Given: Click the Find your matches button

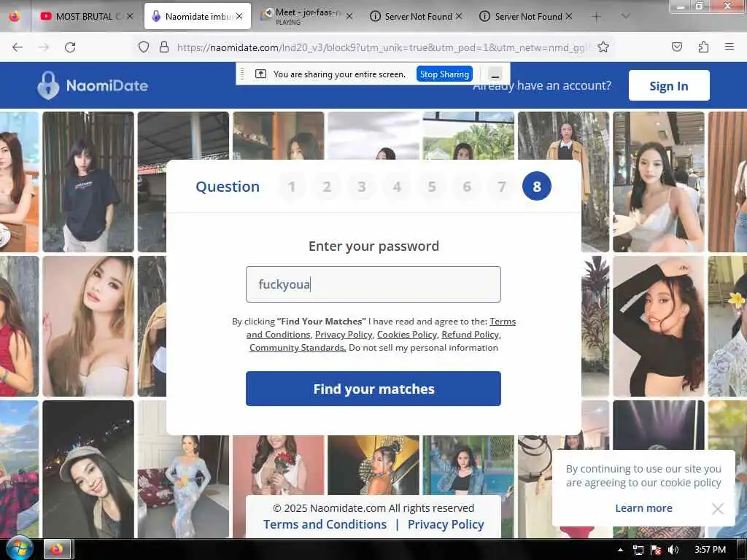Looking at the screenshot, I should [x=373, y=389].
